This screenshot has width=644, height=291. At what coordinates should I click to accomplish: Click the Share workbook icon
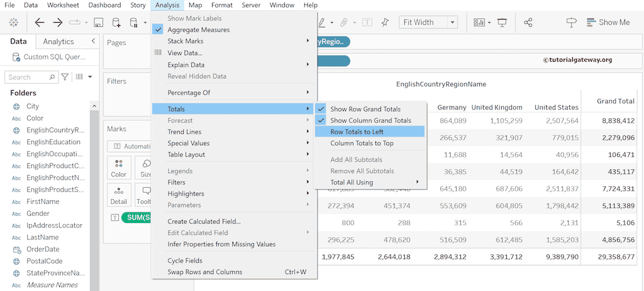[x=528, y=23]
